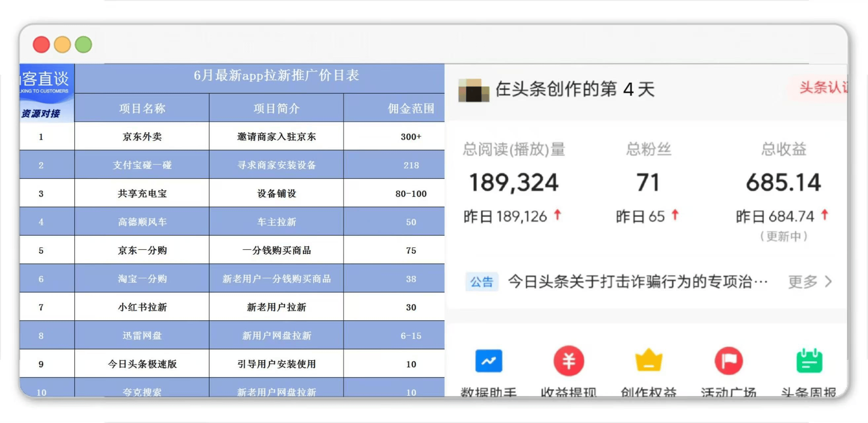Click the 6月最新app拉新推广价目表 table title
This screenshot has height=423, width=868.
pyautogui.click(x=276, y=75)
